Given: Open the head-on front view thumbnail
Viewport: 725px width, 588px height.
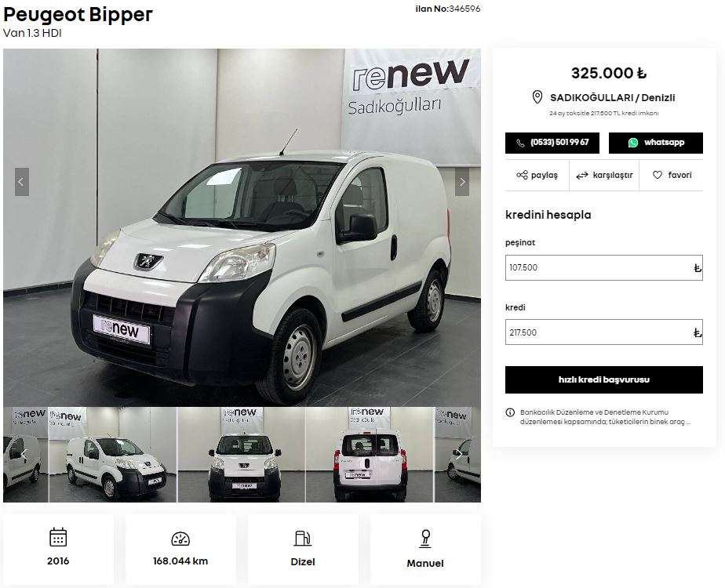Looking at the screenshot, I should click(242, 455).
